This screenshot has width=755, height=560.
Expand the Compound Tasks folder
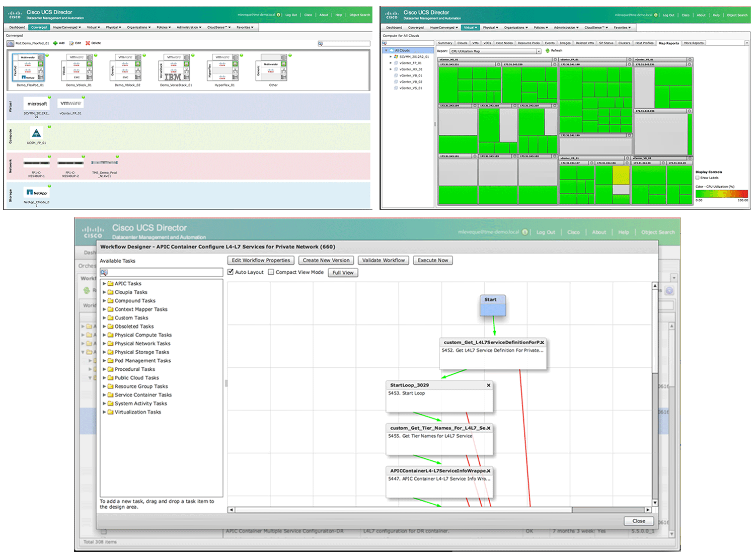[104, 300]
